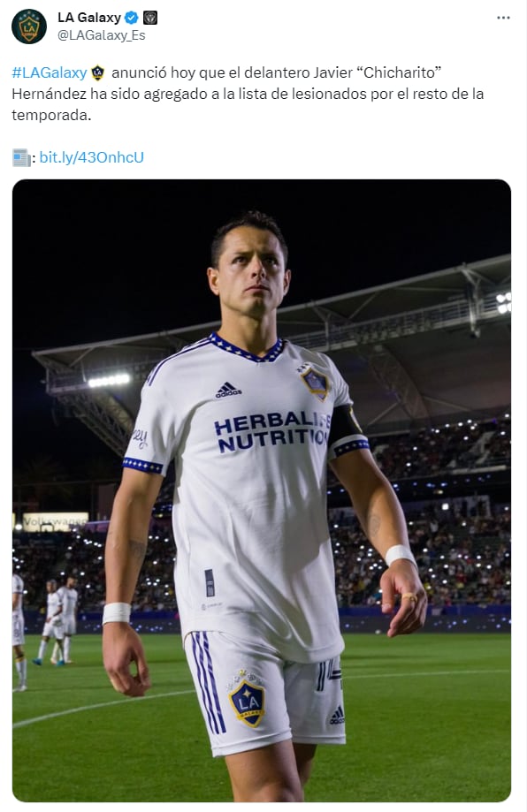Screen dimensions: 527x812
Task: Click the adidas logo on the shorts
Action: point(338,716)
